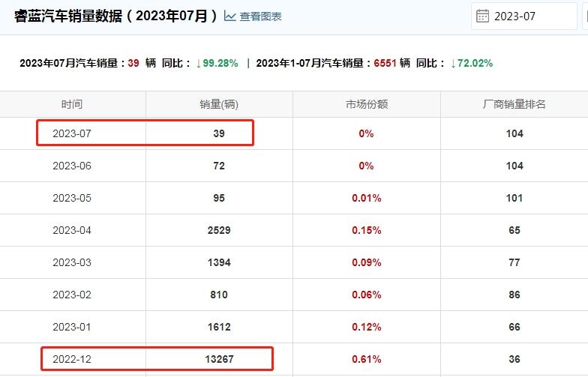Screen dimensions: 588x377
Task: Click the 2023-02 date cell
Action: (72, 295)
